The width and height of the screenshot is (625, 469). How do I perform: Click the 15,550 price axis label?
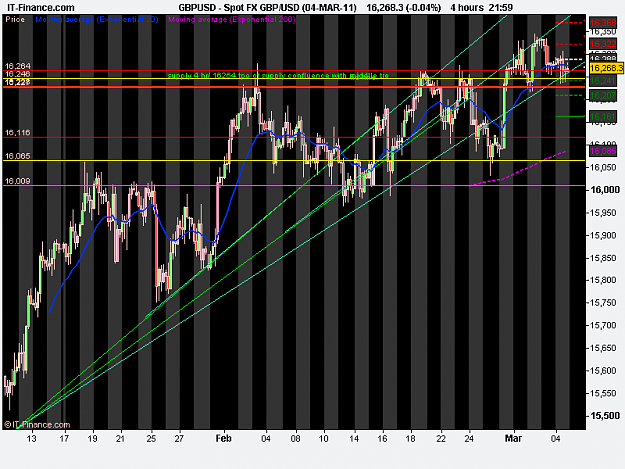point(605,393)
